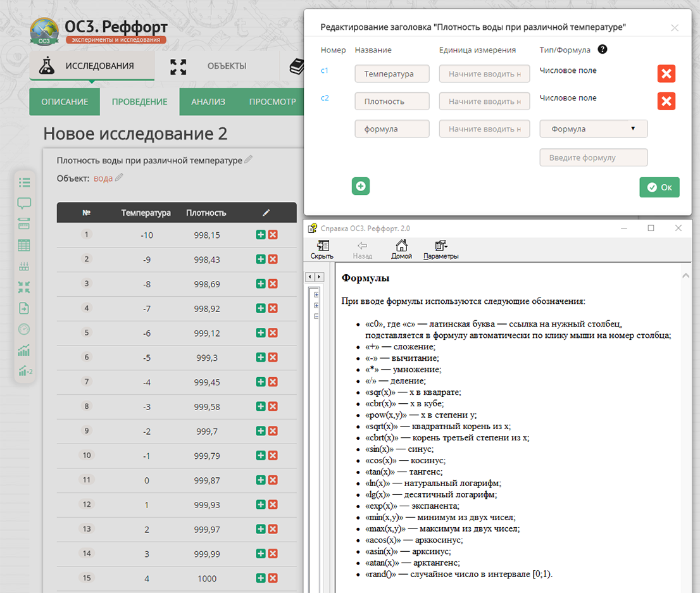
Task: Open the dual-chart comparison icon
Action: 25,371
